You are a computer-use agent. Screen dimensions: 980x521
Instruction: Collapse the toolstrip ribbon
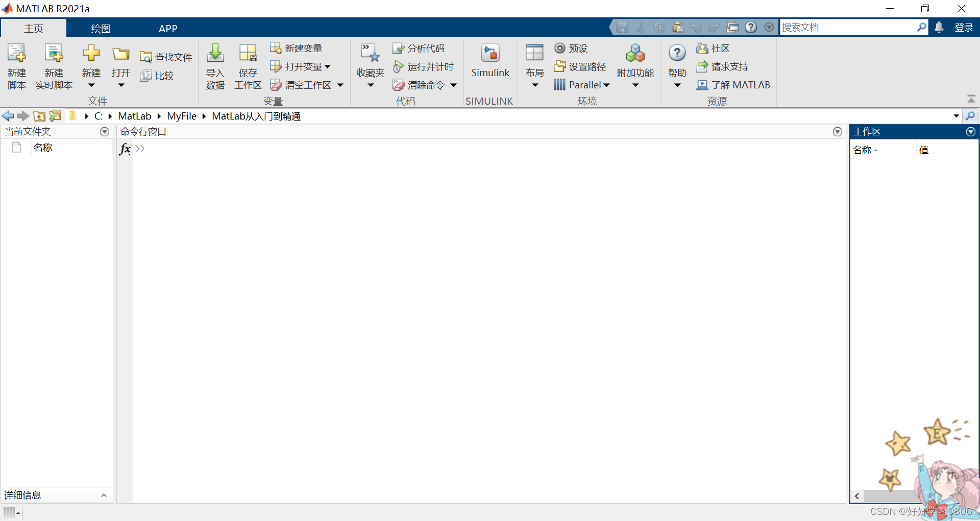coord(971,99)
